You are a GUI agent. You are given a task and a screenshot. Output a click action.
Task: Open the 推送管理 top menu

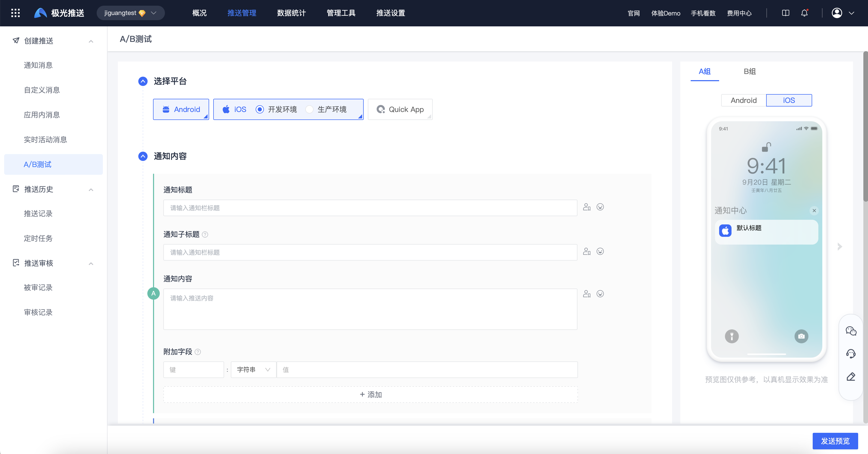(242, 13)
